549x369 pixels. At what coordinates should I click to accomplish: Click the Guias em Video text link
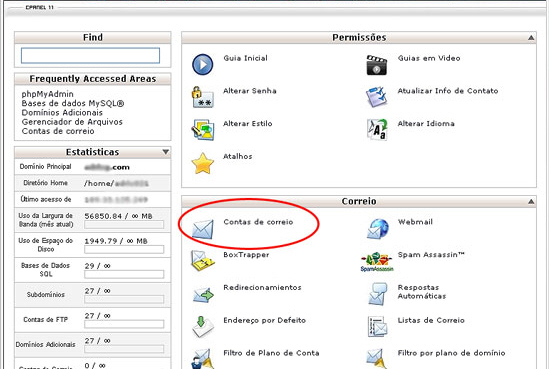pyautogui.click(x=429, y=58)
